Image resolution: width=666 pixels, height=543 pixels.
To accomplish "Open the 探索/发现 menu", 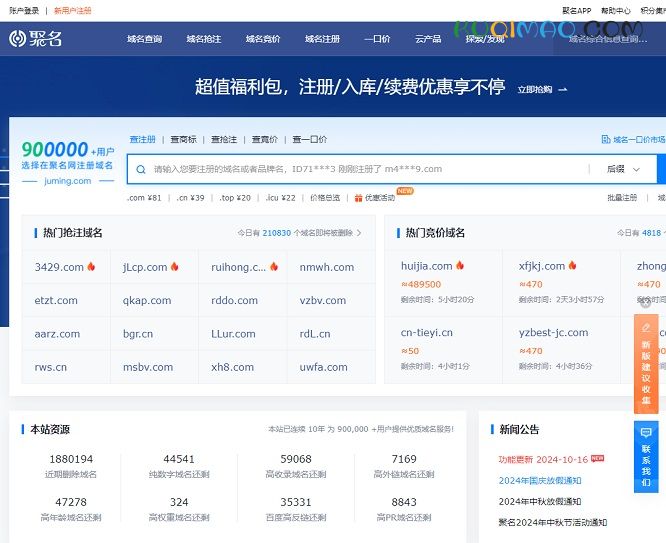I will [x=485, y=39].
